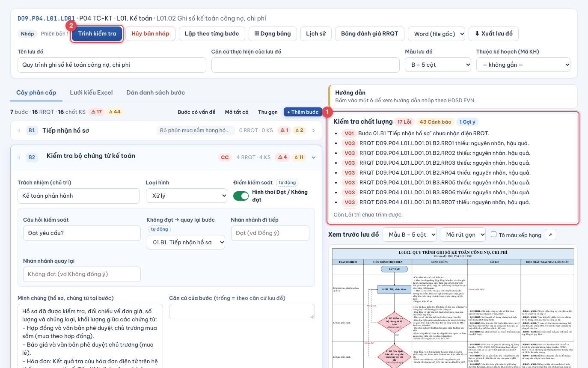
Task: Click Hủy bản nháp to discard the draft
Action: tap(150, 34)
